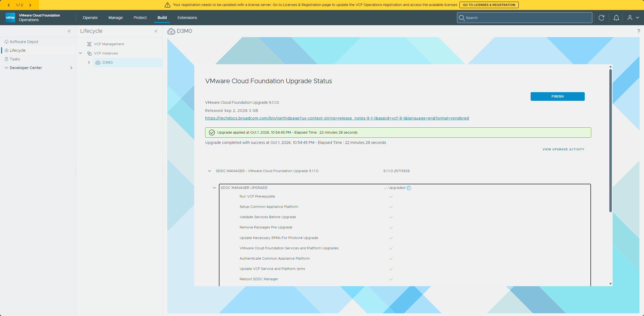This screenshot has width=644, height=316.
Task: Collapse SDDC MANAGER UPGRADE steps
Action: [x=214, y=188]
